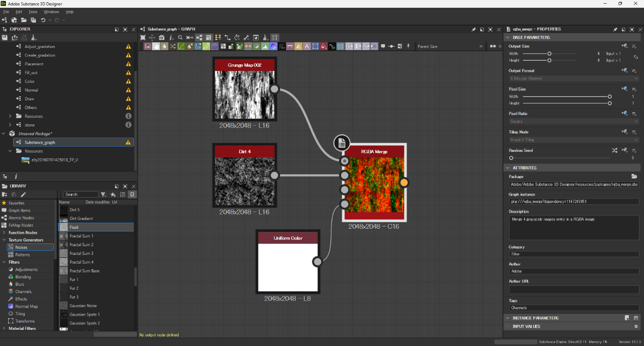Click the Output Size Width slider handle
Viewport: 644px width, 346px height.
pos(549,53)
